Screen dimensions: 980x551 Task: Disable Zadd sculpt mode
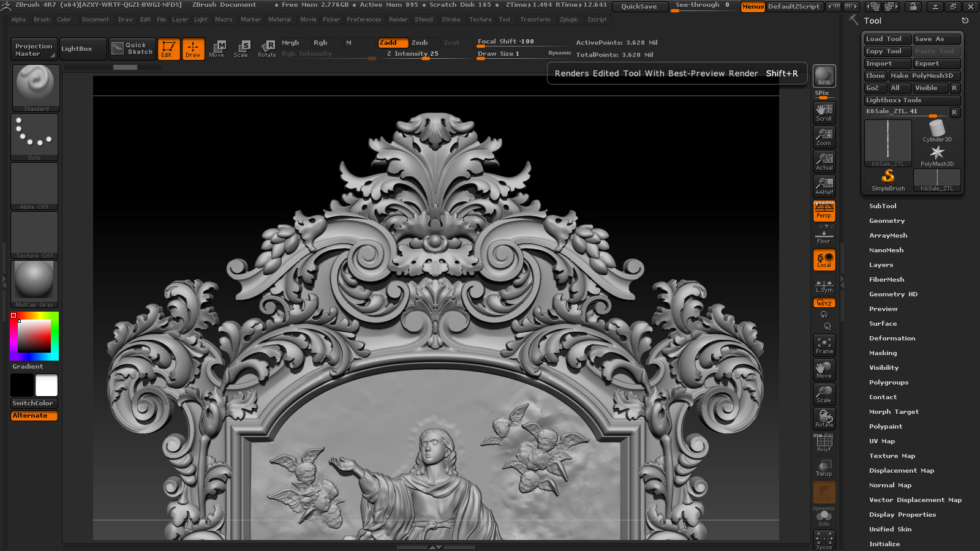tap(393, 43)
